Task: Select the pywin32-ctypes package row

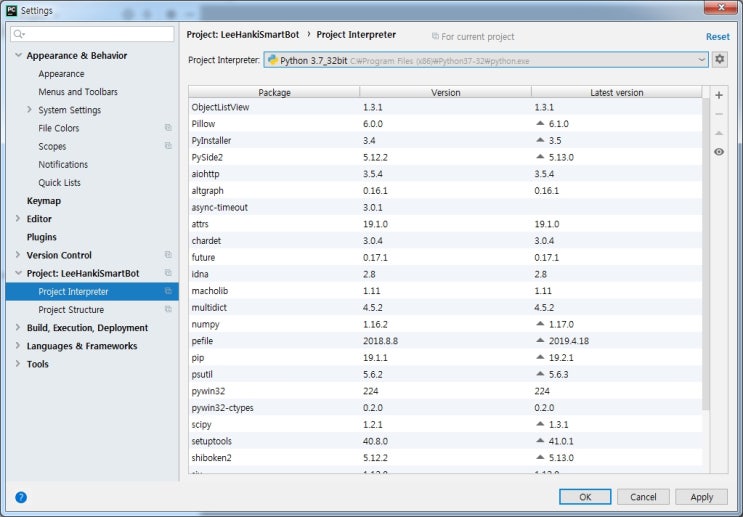Action: click(x=445, y=408)
